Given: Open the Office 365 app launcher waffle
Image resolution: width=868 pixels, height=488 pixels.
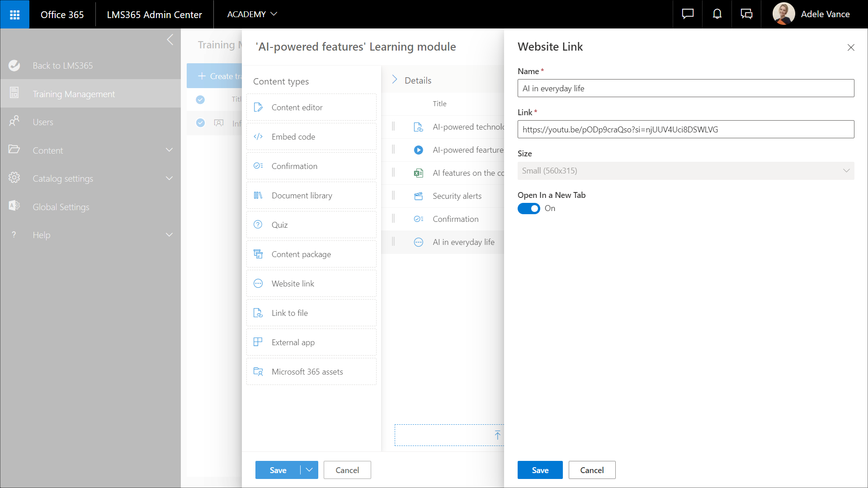Looking at the screenshot, I should point(14,14).
